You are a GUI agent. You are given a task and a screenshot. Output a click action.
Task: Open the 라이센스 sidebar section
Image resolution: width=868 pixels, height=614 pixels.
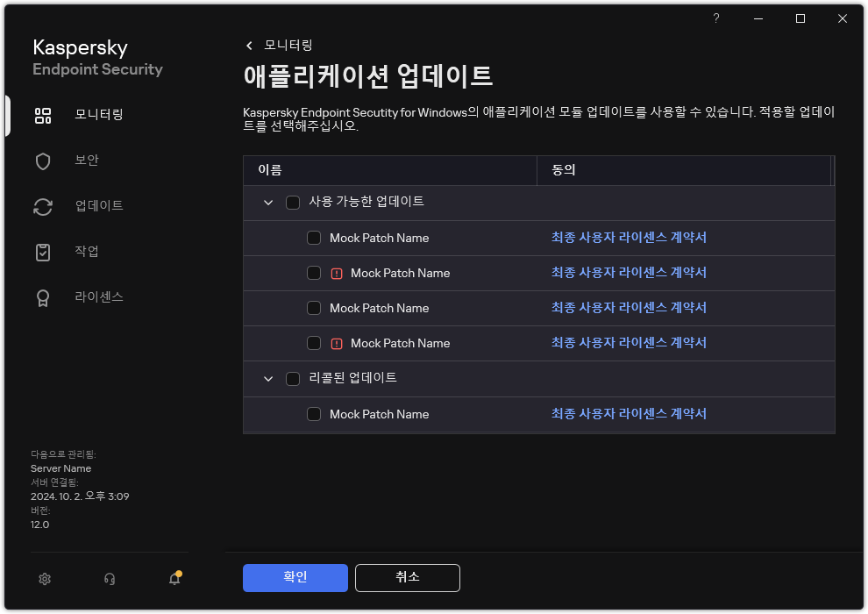[43, 297]
